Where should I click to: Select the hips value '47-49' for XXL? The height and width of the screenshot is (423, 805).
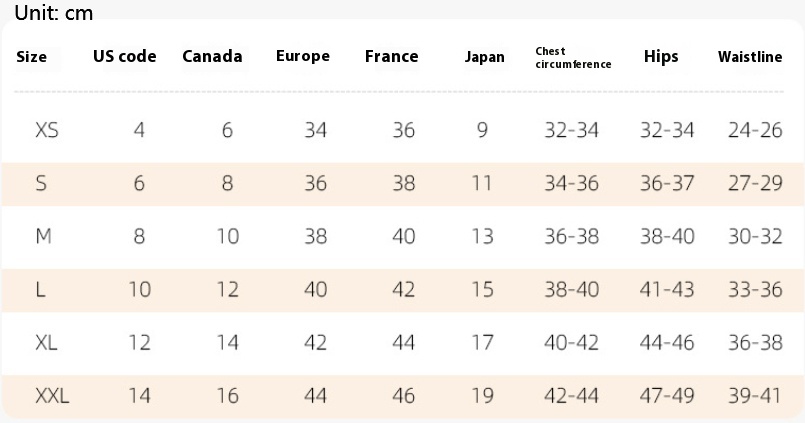[x=667, y=396]
